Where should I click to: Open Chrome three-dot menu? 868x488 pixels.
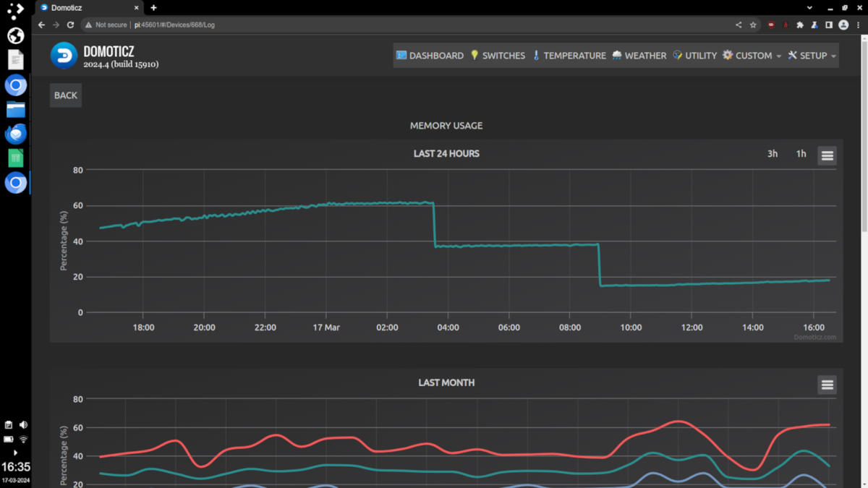click(859, 25)
